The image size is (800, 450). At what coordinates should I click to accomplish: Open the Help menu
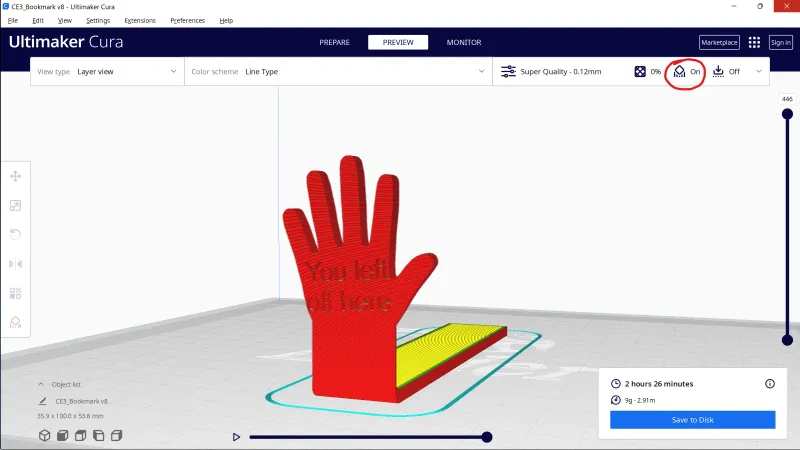226,20
